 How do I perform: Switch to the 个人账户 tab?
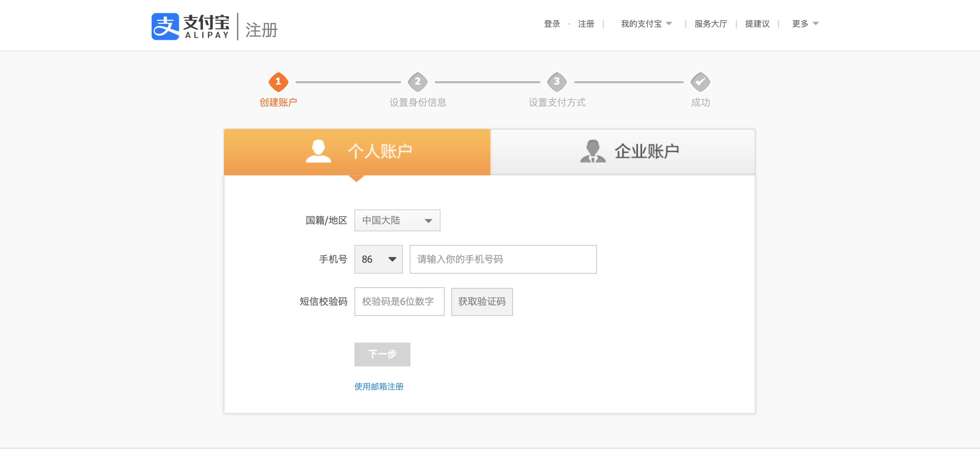point(357,152)
